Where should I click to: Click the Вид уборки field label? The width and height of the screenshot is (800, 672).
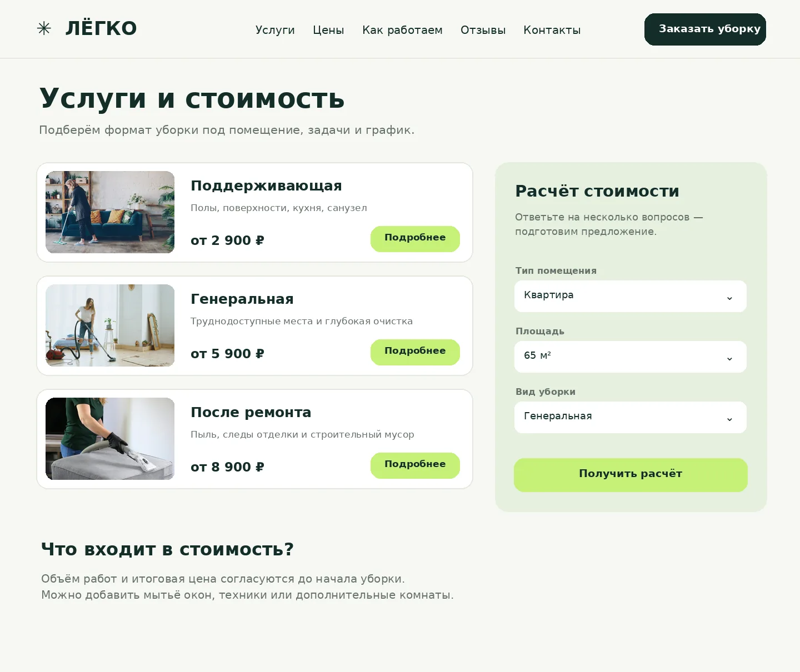point(546,392)
